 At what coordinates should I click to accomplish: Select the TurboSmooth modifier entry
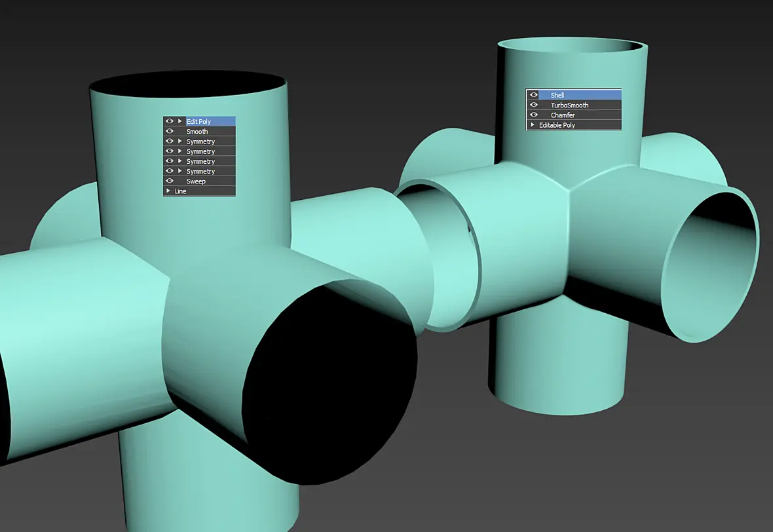point(569,105)
